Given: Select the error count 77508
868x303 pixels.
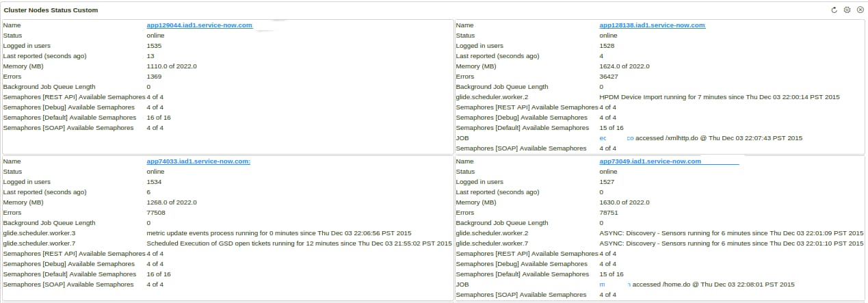Looking at the screenshot, I should point(156,213).
